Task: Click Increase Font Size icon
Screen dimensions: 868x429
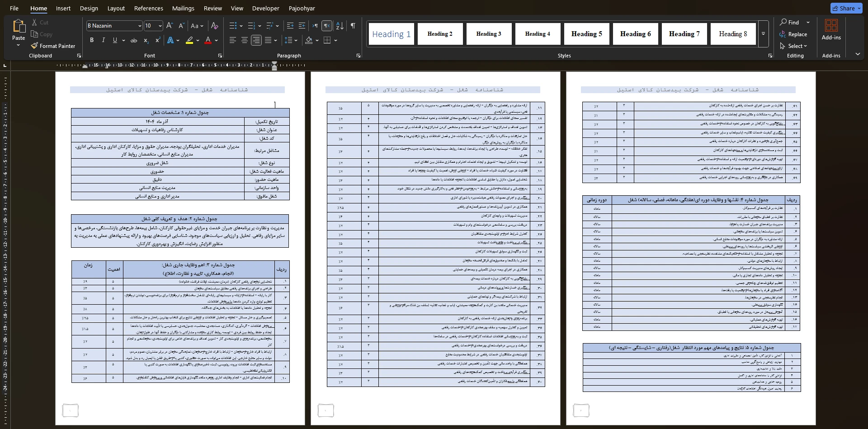Action: pos(170,26)
